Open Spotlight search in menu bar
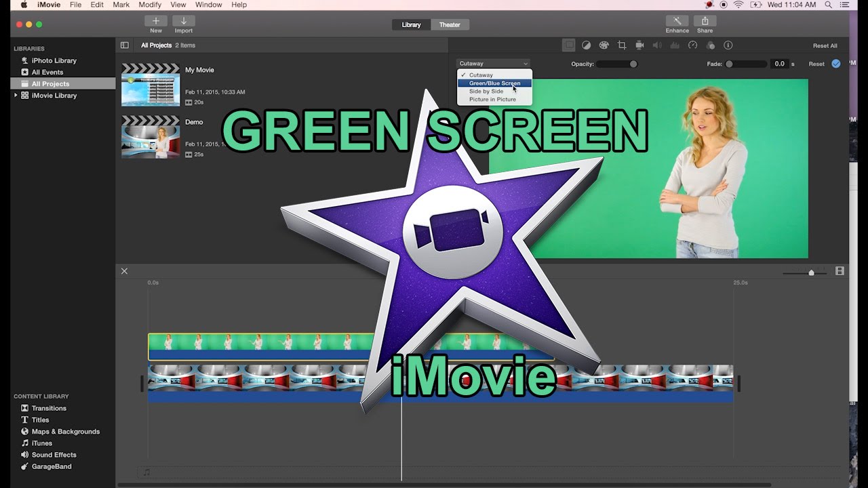Viewport: 868px width, 488px height. [x=828, y=5]
